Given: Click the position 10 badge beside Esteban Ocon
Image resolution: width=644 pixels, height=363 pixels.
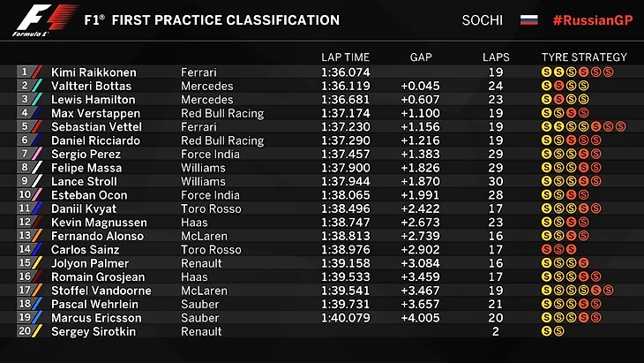Looking at the screenshot, I should pyautogui.click(x=26, y=195).
